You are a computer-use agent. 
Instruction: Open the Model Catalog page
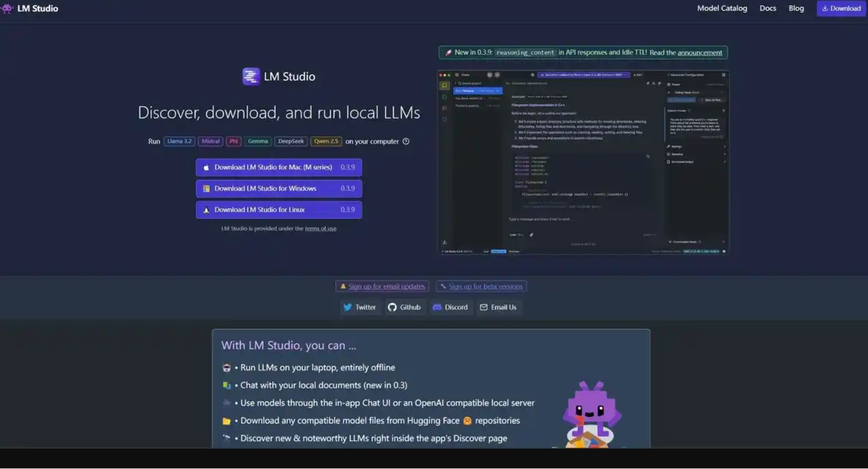click(x=722, y=8)
